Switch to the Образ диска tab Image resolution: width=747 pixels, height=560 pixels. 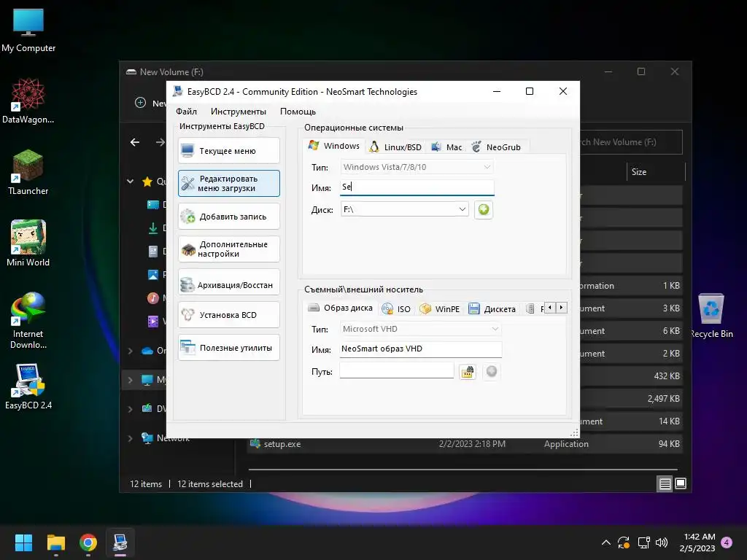[x=340, y=308]
